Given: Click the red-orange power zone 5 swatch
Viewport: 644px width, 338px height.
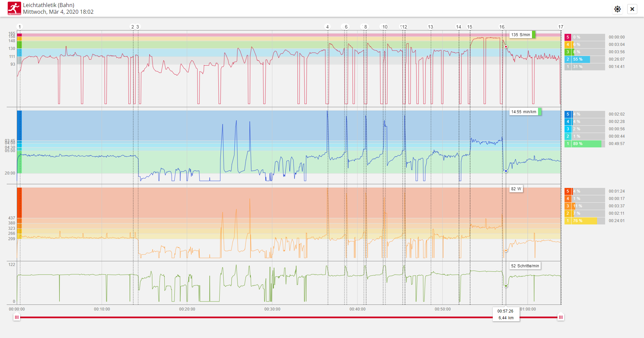Looking at the screenshot, I should pyautogui.click(x=568, y=191).
